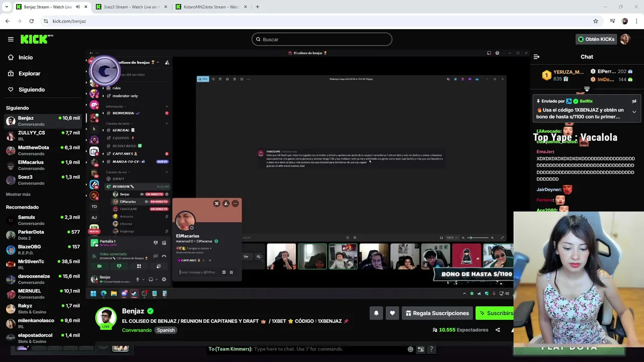Open the Kick hamburger menu
Screen dimensions: 644x362
point(11,39)
